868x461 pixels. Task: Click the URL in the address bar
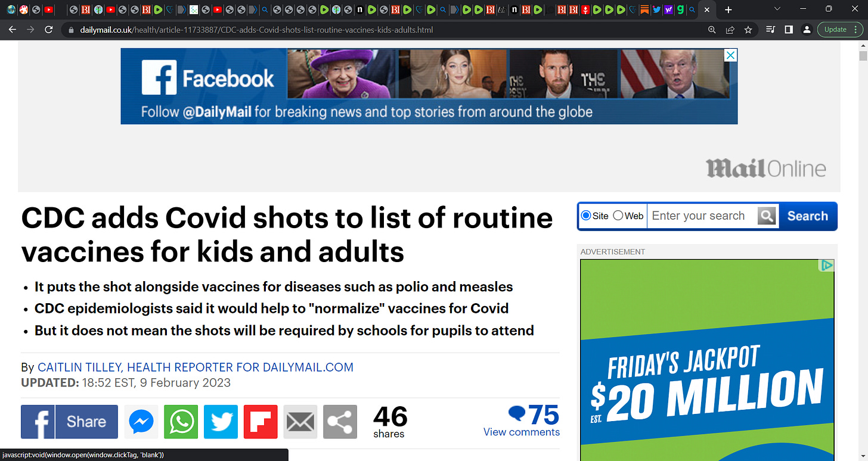(x=256, y=30)
